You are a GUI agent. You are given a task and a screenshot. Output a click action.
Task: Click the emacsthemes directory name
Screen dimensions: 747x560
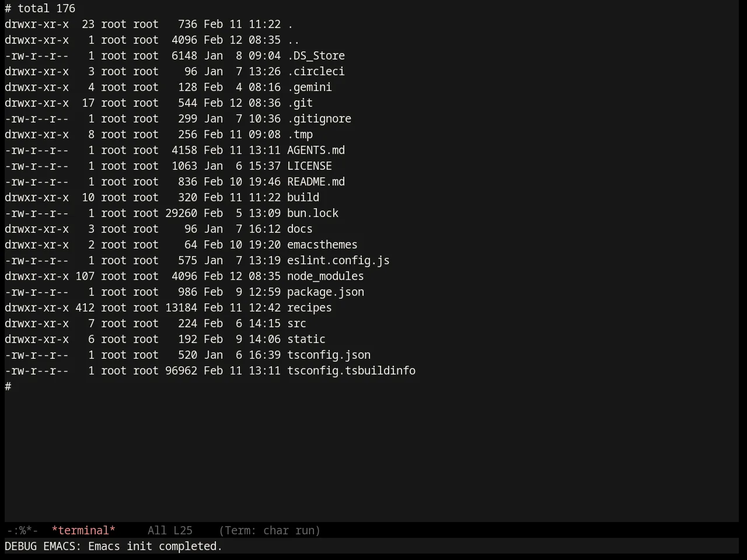(x=322, y=244)
